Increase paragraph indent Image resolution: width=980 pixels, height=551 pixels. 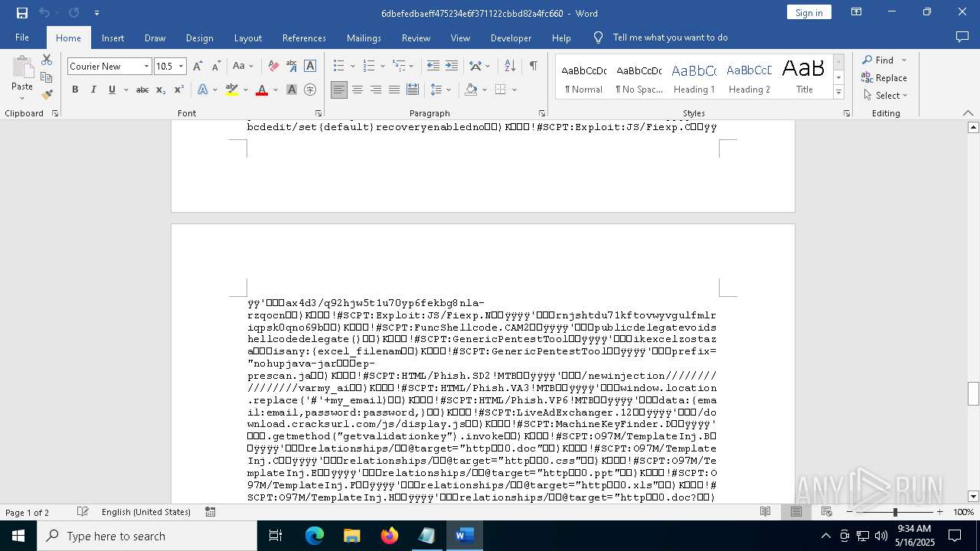pos(452,67)
